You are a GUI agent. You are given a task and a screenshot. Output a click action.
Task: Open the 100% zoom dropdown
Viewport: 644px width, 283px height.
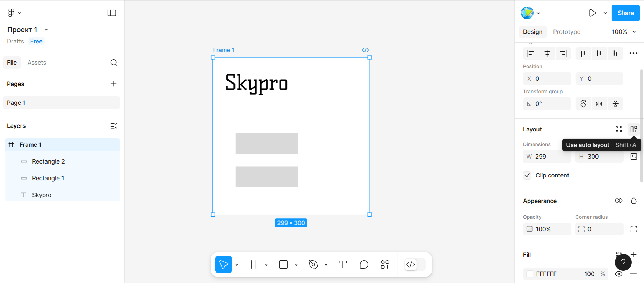click(x=624, y=32)
